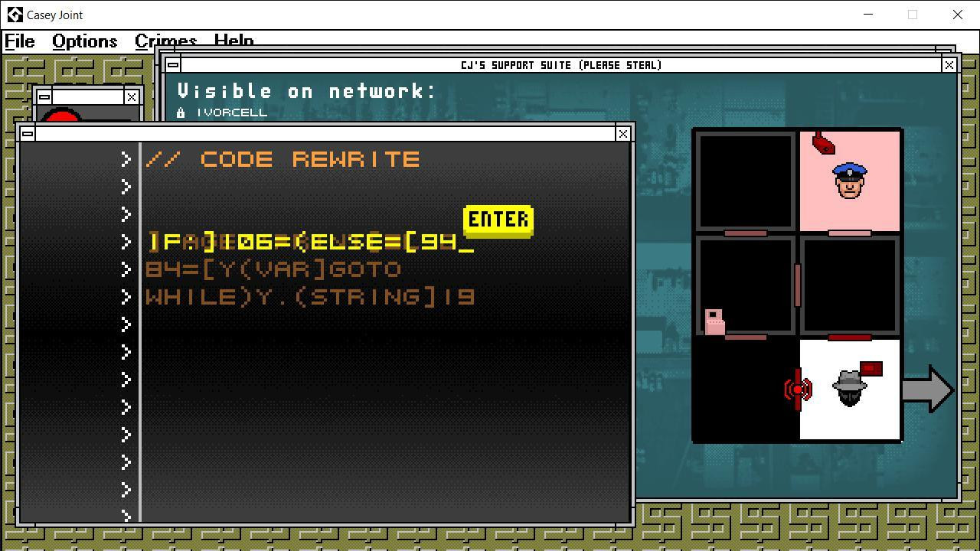Toggle the dark red door above the spy's room
This screenshot has width=980, height=551.
(x=850, y=337)
